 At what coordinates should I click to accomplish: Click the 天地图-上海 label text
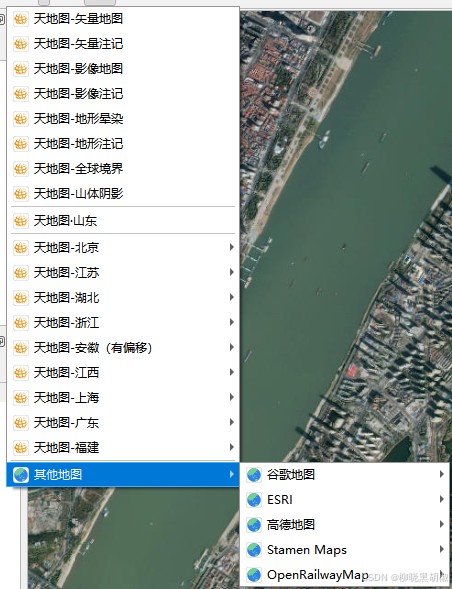pos(66,397)
